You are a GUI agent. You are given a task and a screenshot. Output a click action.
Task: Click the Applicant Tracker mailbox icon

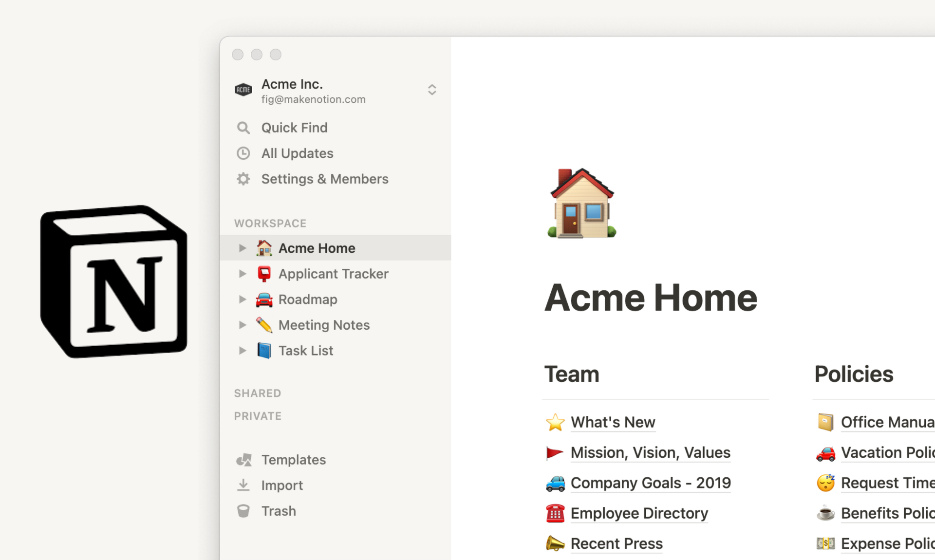pyautogui.click(x=264, y=274)
